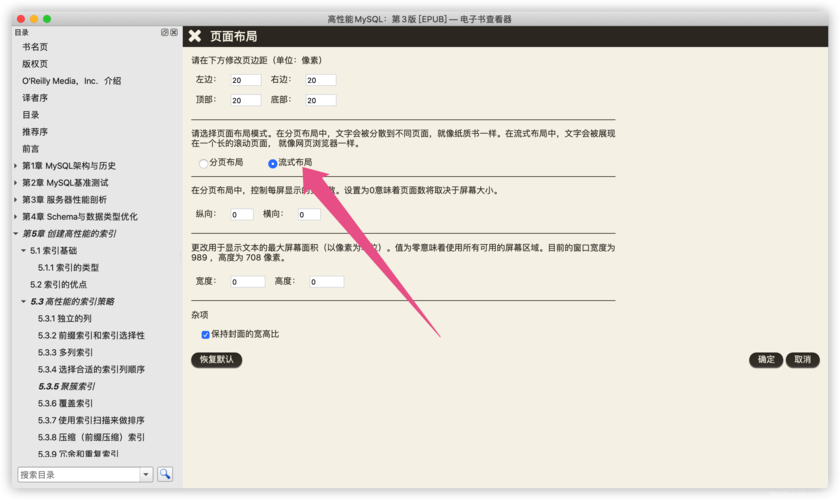The image size is (840, 500).
Task: Click the 横向 pages input field
Action: (x=309, y=214)
